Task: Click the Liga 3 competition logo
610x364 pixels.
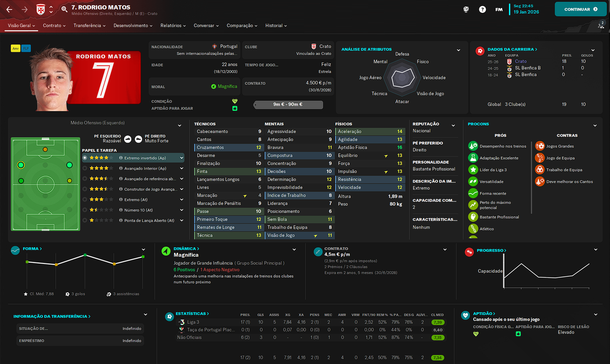Action: 181,322
